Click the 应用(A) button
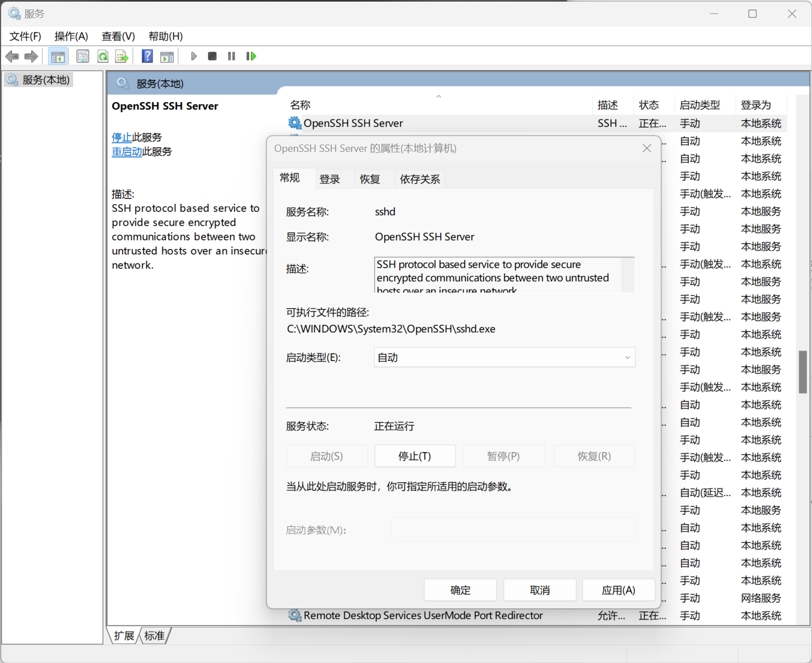This screenshot has height=663, width=812. click(x=618, y=590)
